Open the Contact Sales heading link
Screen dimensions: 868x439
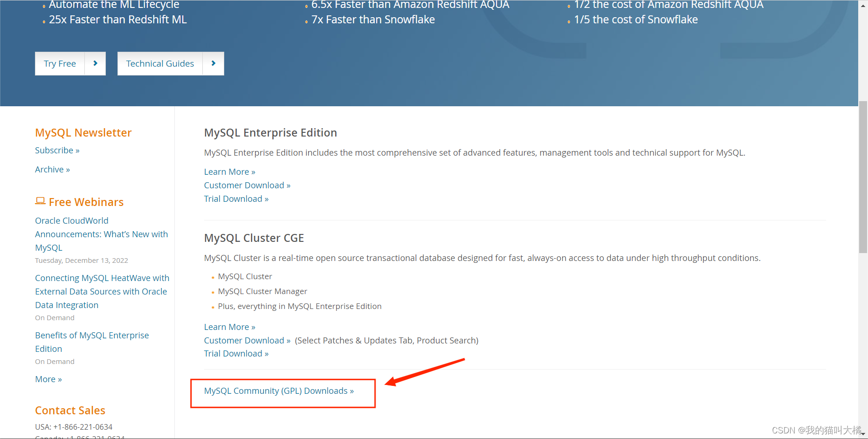[70, 411]
